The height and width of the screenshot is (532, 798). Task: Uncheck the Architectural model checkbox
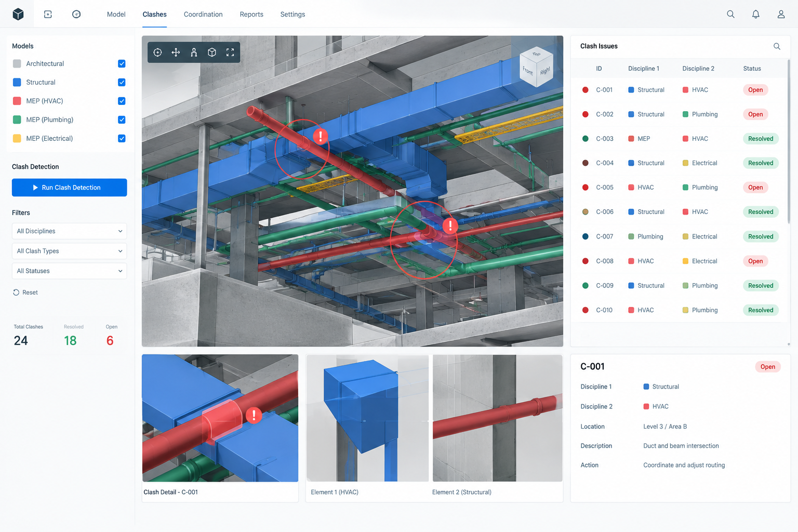[x=122, y=64]
